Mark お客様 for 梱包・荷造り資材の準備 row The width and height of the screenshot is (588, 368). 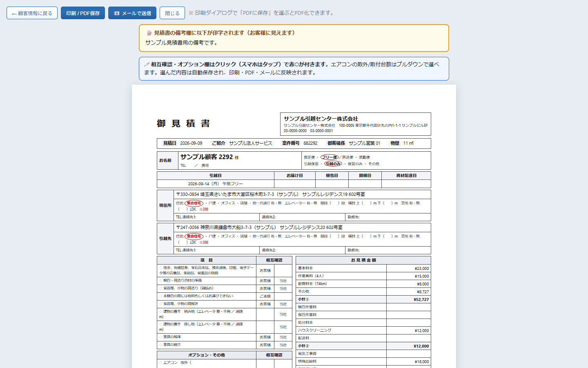click(x=265, y=280)
